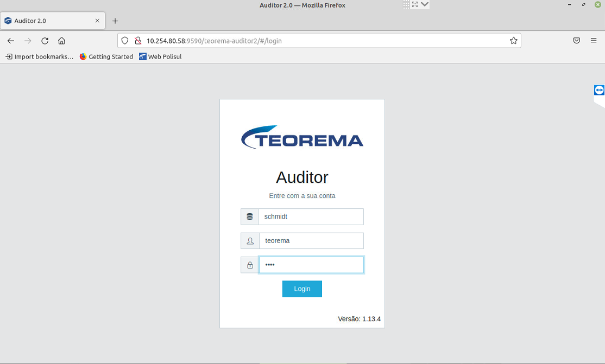Click 'Entre com a sua conta' text
Viewport: 605px width, 364px height.
[x=302, y=196]
